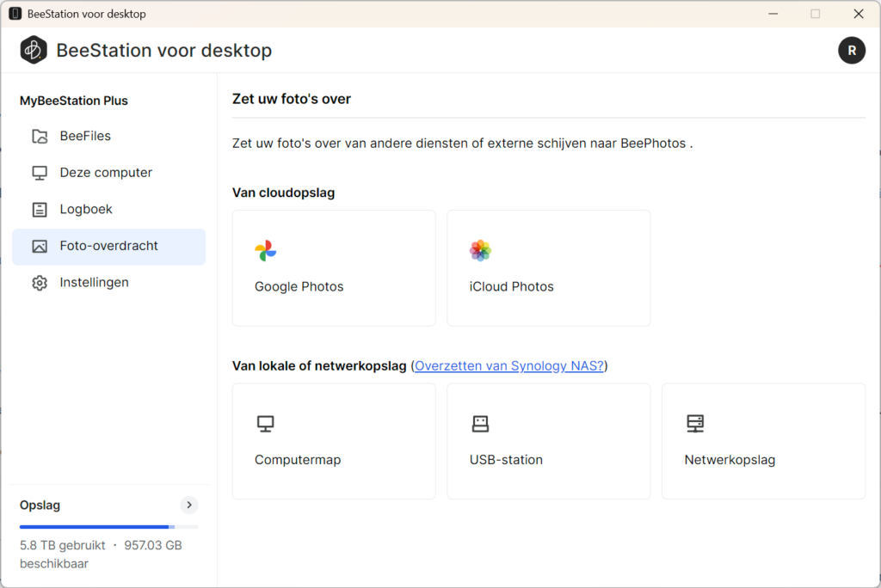The width and height of the screenshot is (881, 588).
Task: Choose the Google Photos transfer card
Action: pos(334,268)
